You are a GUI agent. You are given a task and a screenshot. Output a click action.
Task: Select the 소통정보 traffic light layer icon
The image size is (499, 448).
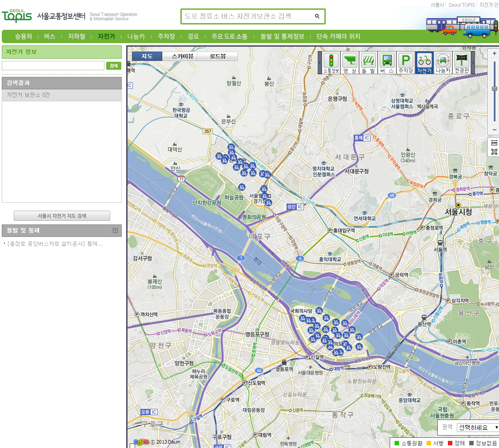[331, 62]
